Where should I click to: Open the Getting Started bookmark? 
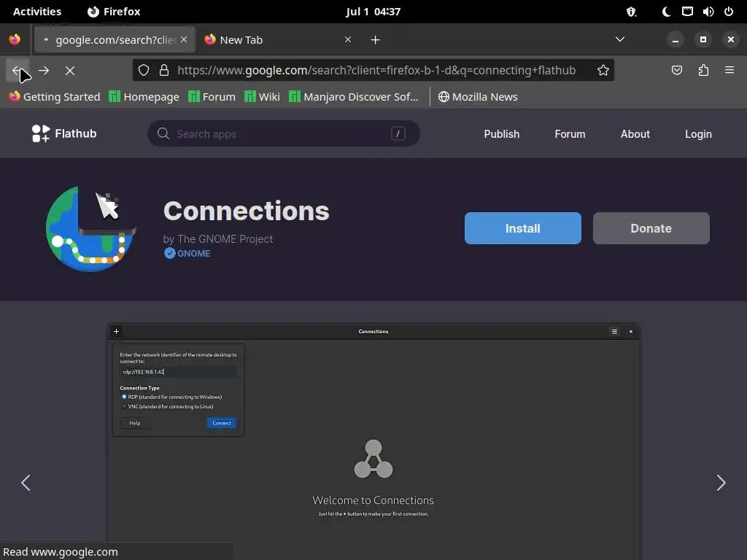click(55, 97)
